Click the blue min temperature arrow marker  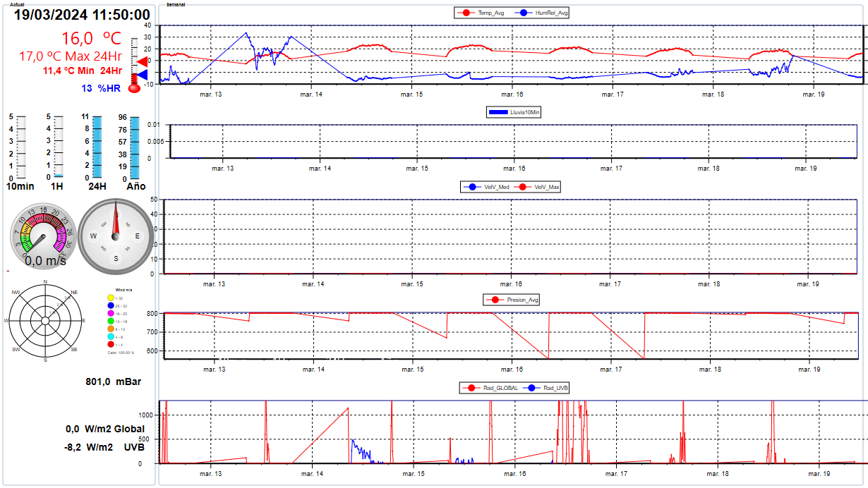[142, 75]
